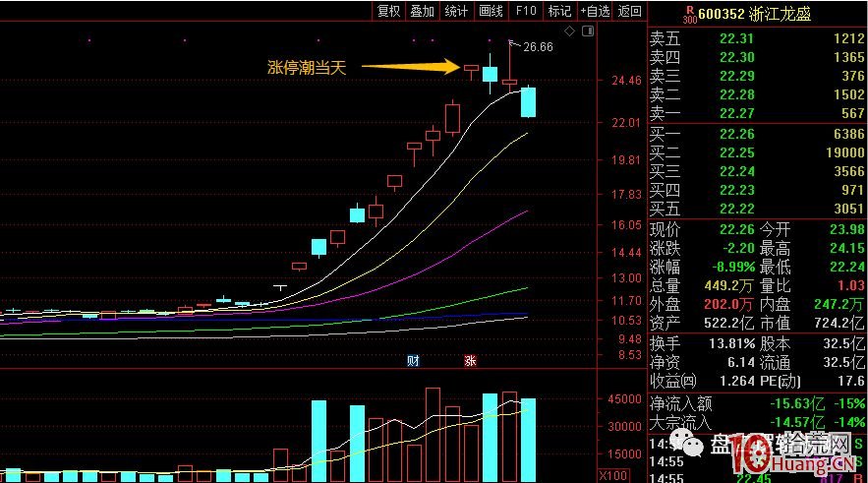This screenshot has height=483, width=868.
Task: Open F10 company info
Action: coord(526,11)
